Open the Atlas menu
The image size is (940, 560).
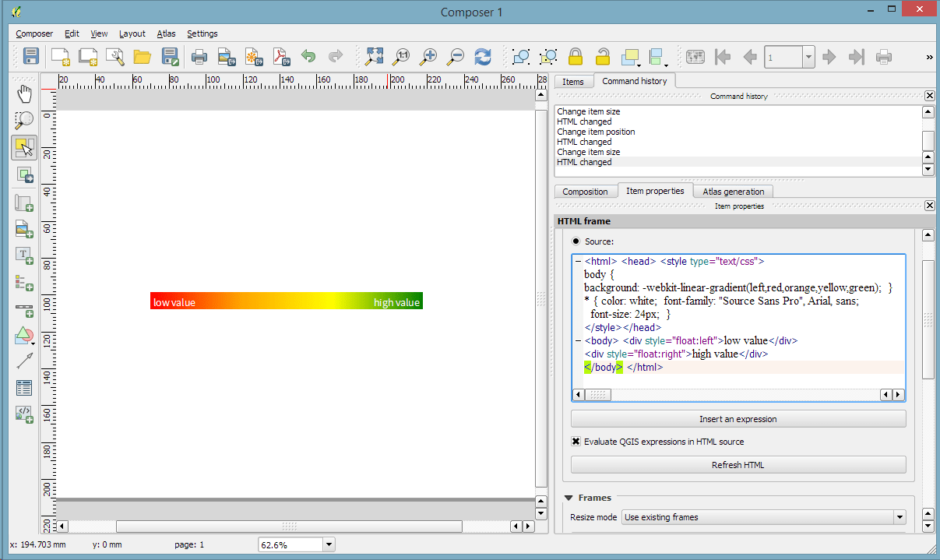(x=166, y=33)
